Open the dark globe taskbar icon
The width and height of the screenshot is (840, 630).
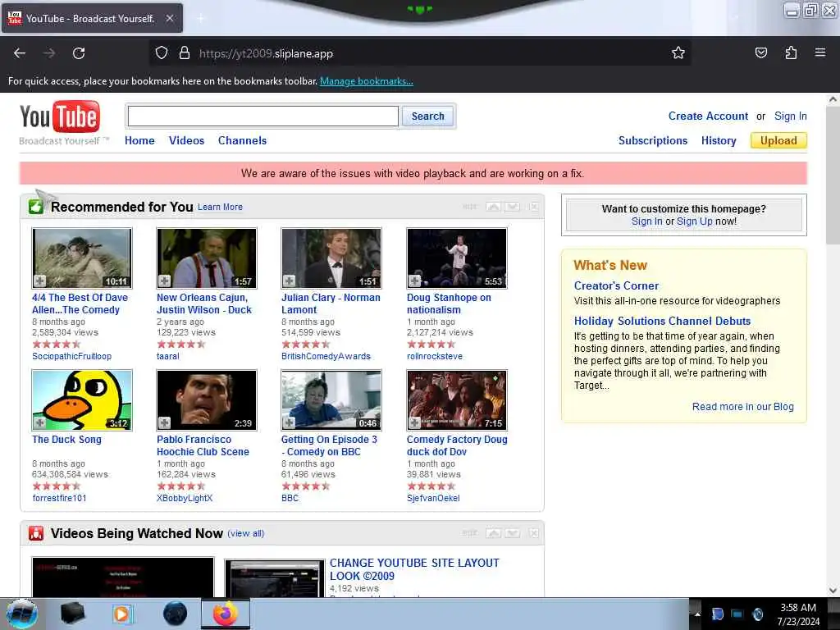pyautogui.click(x=175, y=614)
